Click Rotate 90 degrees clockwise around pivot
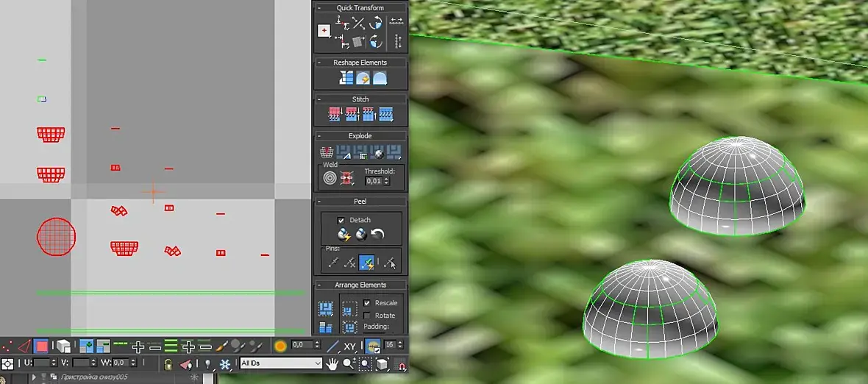The height and width of the screenshot is (384, 868). pos(375,41)
